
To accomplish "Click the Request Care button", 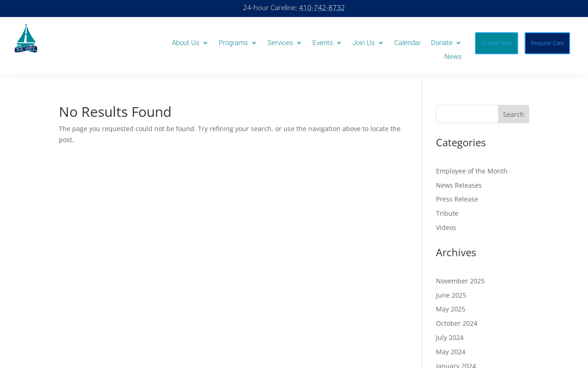I will pos(547,43).
